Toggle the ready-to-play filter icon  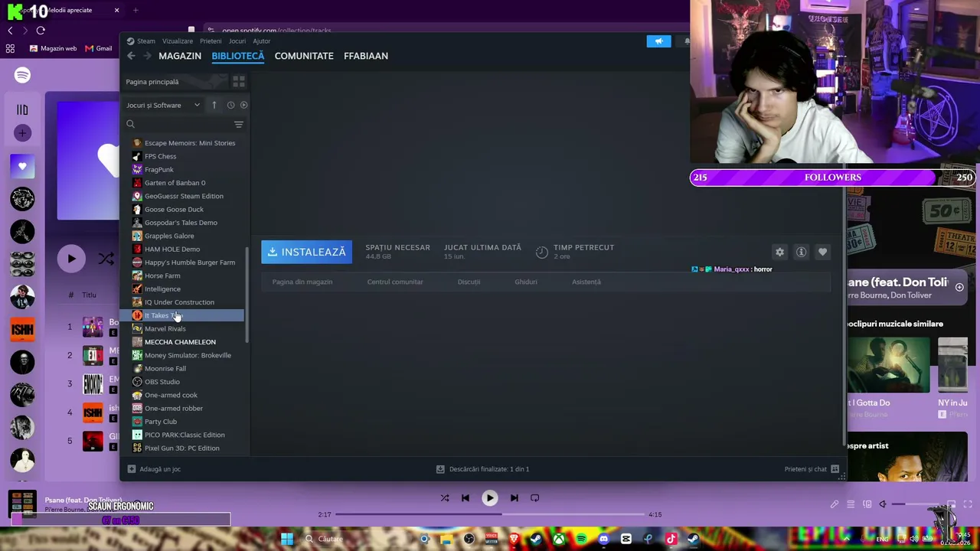pyautogui.click(x=243, y=105)
